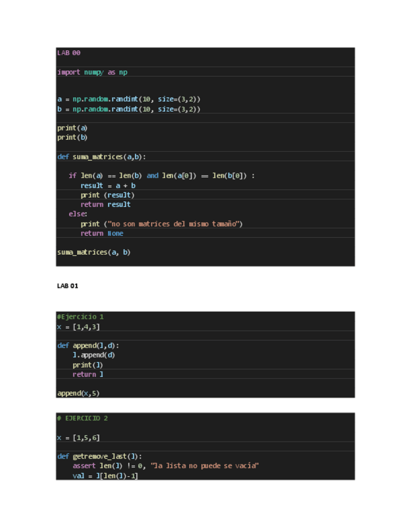Click the print(b) statement
This screenshot has height=532, width=411.
pos(72,137)
